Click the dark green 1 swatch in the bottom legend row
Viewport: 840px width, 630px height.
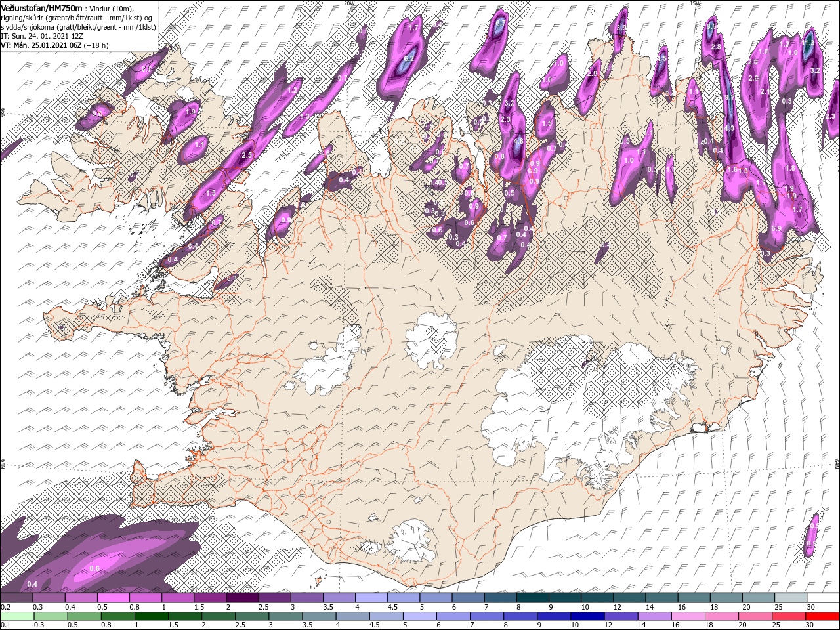(152, 616)
